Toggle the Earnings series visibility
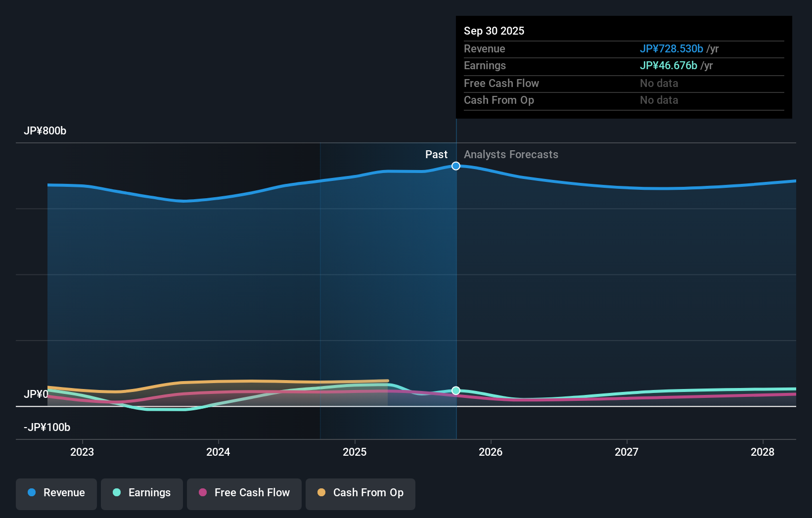 (142, 493)
